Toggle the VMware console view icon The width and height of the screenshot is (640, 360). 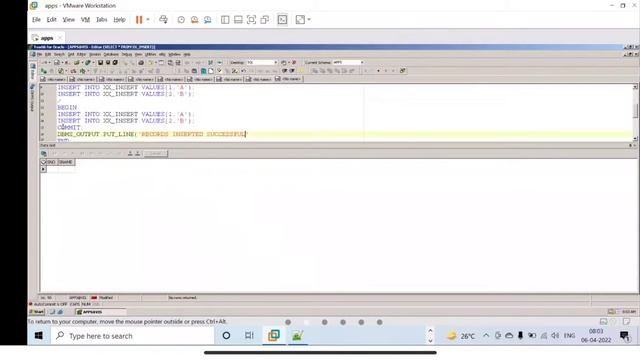coord(282,20)
